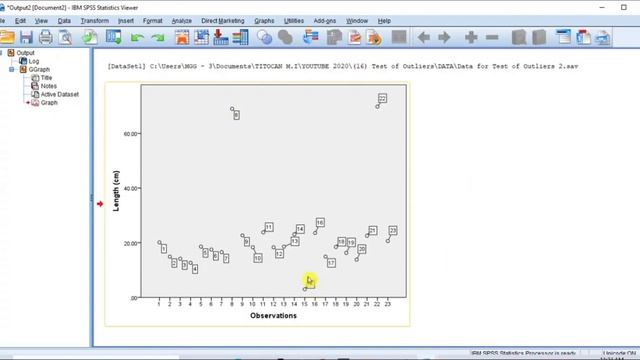The width and height of the screenshot is (640, 360).
Task: Click processor is ready status bar text
Action: [x=523, y=353]
